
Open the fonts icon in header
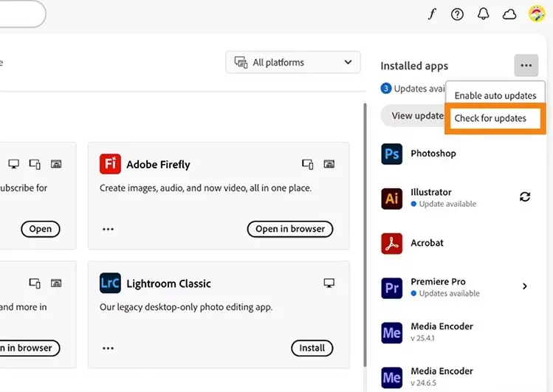tap(432, 14)
